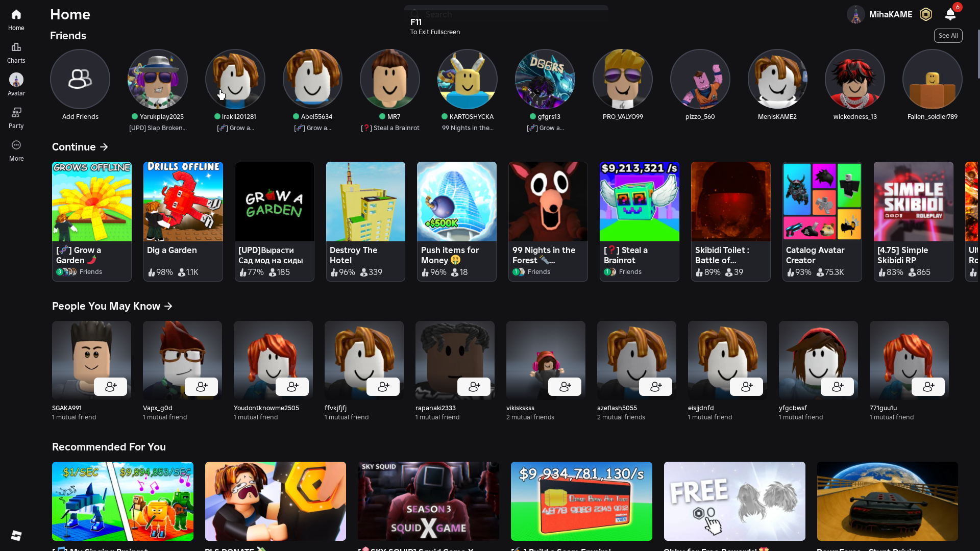Image resolution: width=980 pixels, height=551 pixels.
Task: Add eisjjdnfd as a friend
Action: coord(746,387)
